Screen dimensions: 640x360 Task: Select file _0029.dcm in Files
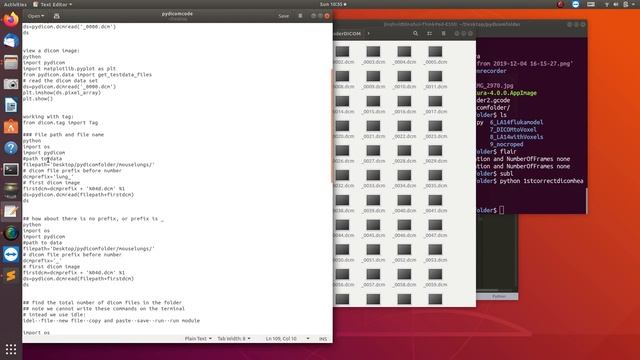[435, 154]
